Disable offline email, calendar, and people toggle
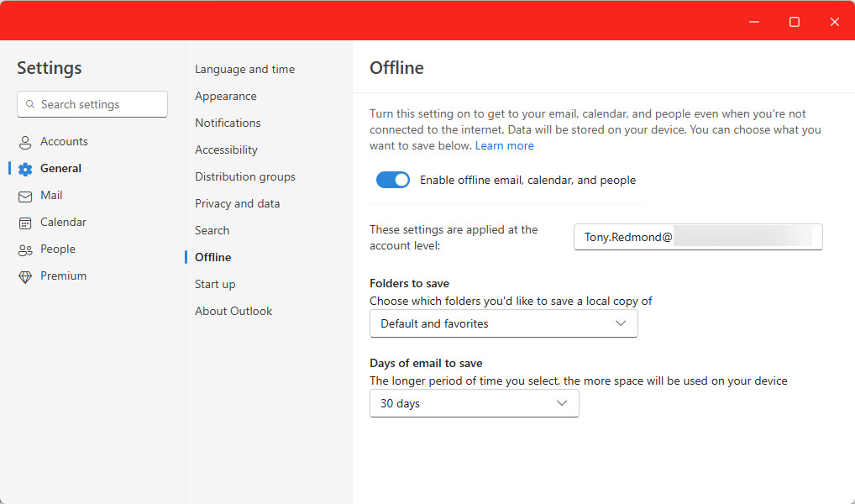Viewport: 855px width, 504px height. tap(392, 180)
